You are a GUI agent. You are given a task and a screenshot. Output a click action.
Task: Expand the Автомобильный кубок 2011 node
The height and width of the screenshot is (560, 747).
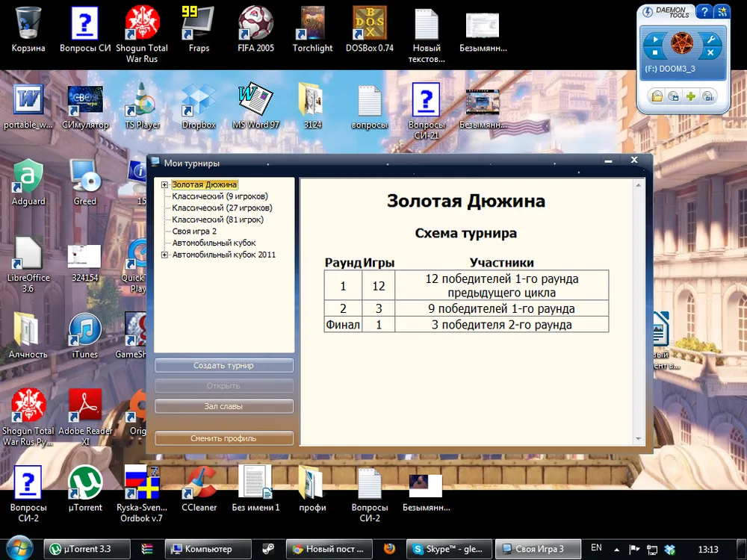point(164,255)
